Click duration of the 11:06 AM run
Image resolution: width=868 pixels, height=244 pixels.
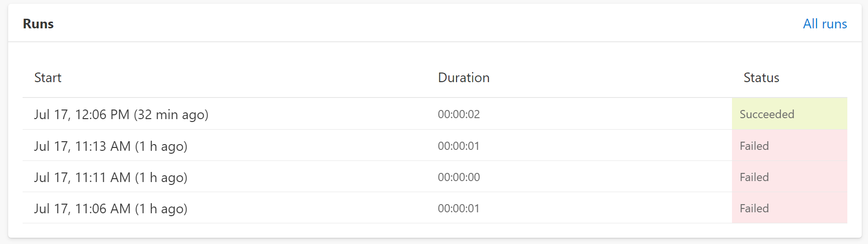[x=459, y=208]
